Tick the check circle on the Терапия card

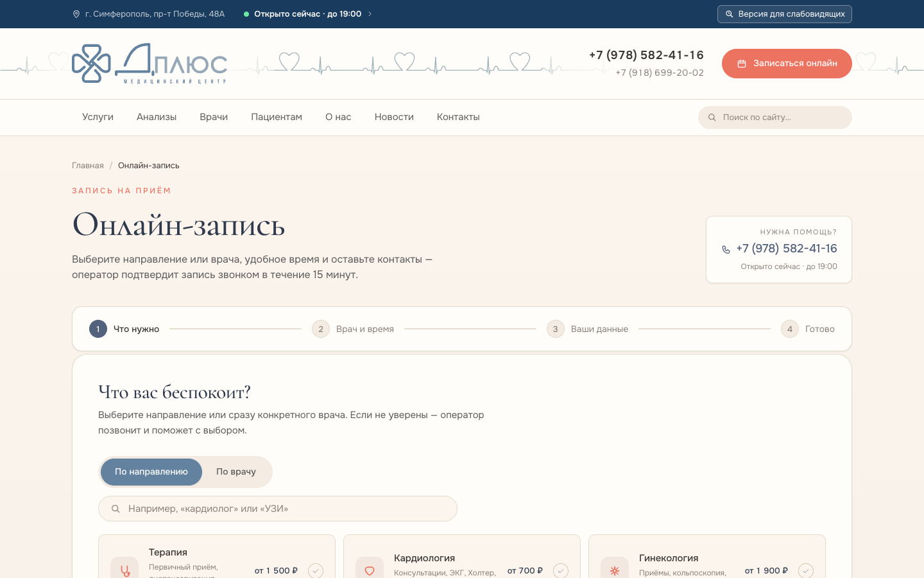tap(316, 570)
